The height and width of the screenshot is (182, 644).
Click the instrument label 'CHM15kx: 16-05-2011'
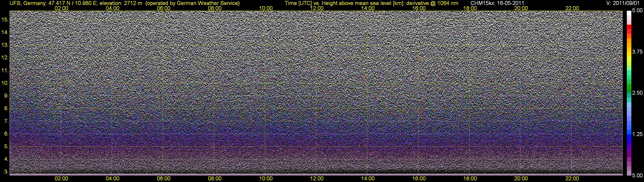click(x=497, y=3)
